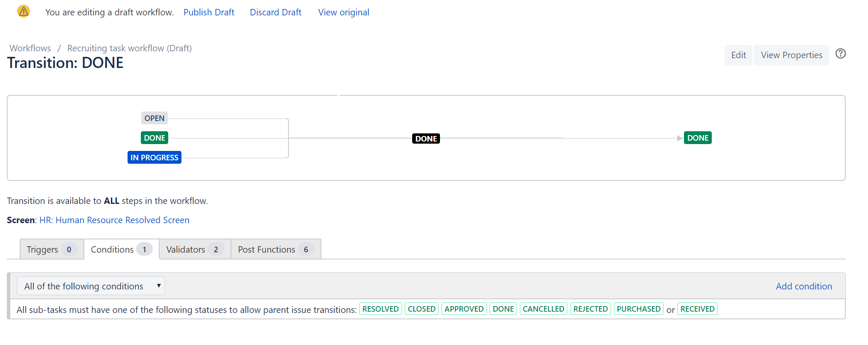The image size is (868, 345).
Task: Click the yellow draft warning icon
Action: [24, 11]
